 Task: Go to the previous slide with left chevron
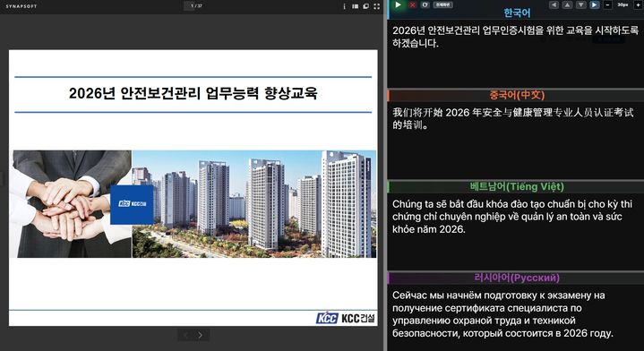185,335
